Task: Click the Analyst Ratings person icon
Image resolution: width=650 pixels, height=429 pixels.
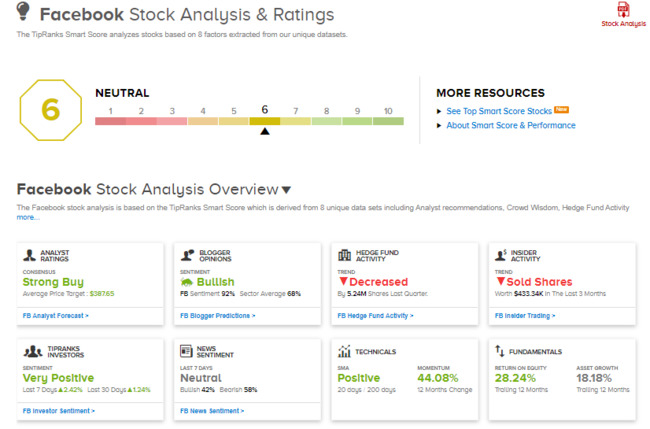Action: click(30, 256)
